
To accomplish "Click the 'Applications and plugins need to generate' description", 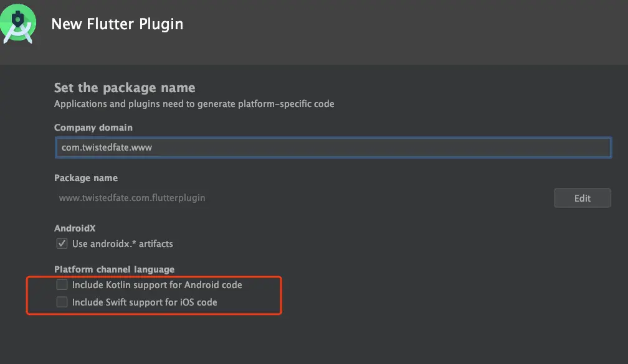I will tap(194, 104).
